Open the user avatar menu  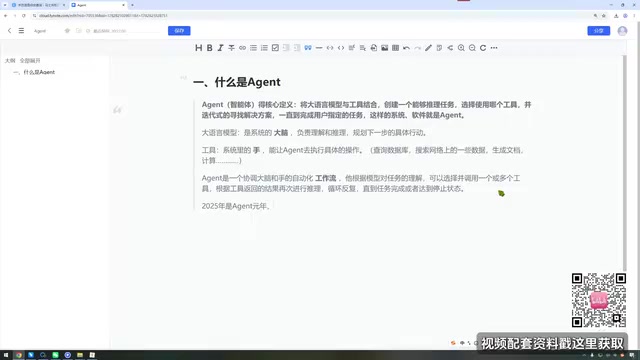tap(622, 31)
